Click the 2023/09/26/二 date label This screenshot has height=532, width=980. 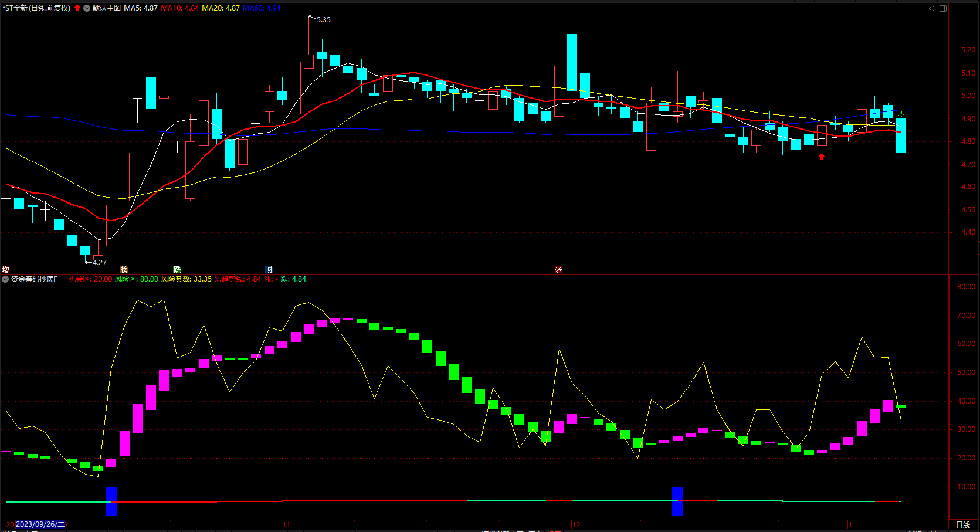40,524
